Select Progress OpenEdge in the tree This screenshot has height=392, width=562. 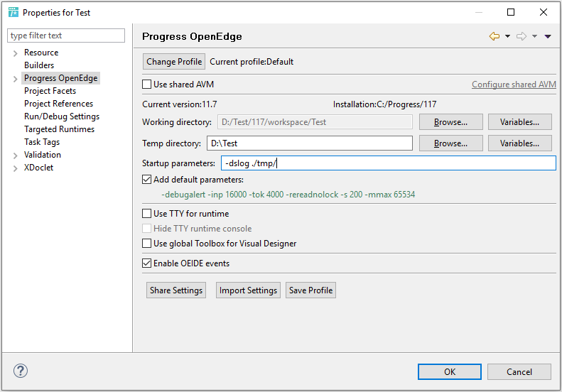(60, 78)
